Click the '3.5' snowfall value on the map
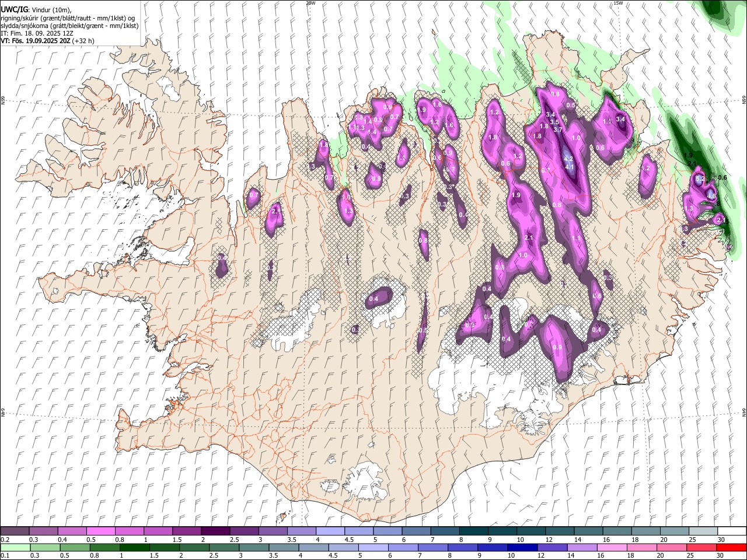Viewport: 747px width, 560px height. tap(554, 122)
